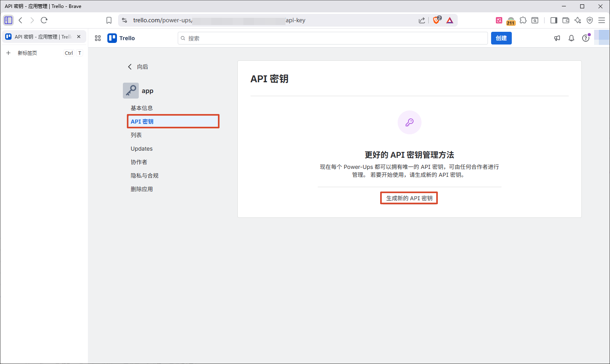Open the Trello help question-mark icon

(586, 38)
